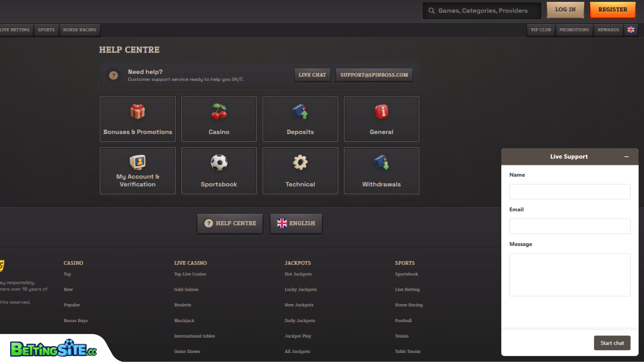Image resolution: width=644 pixels, height=362 pixels.
Task: Click the support@spinboss.com email button
Action: [x=374, y=75]
